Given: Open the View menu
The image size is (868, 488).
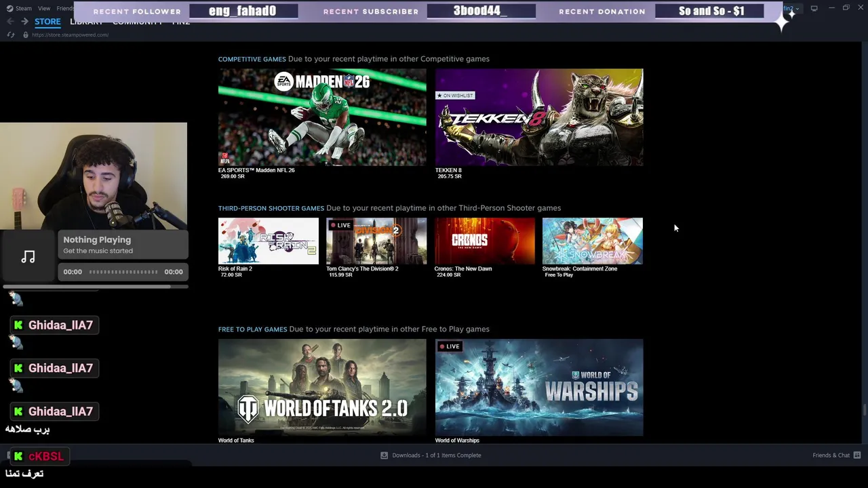Looking at the screenshot, I should [x=44, y=8].
